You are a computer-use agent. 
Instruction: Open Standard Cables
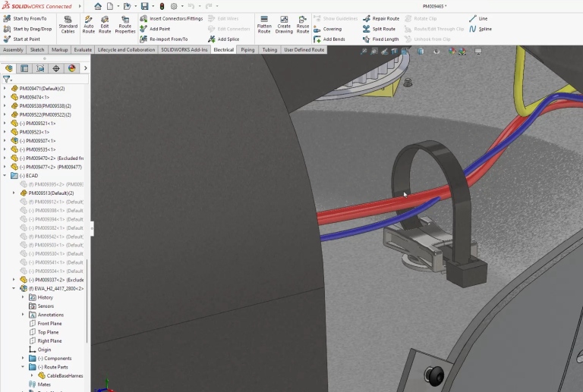point(68,24)
